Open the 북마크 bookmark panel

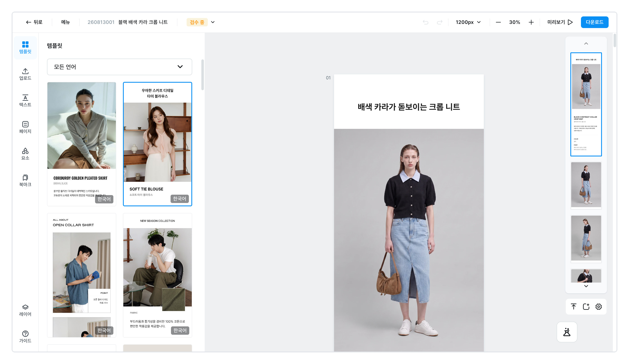[25, 181]
